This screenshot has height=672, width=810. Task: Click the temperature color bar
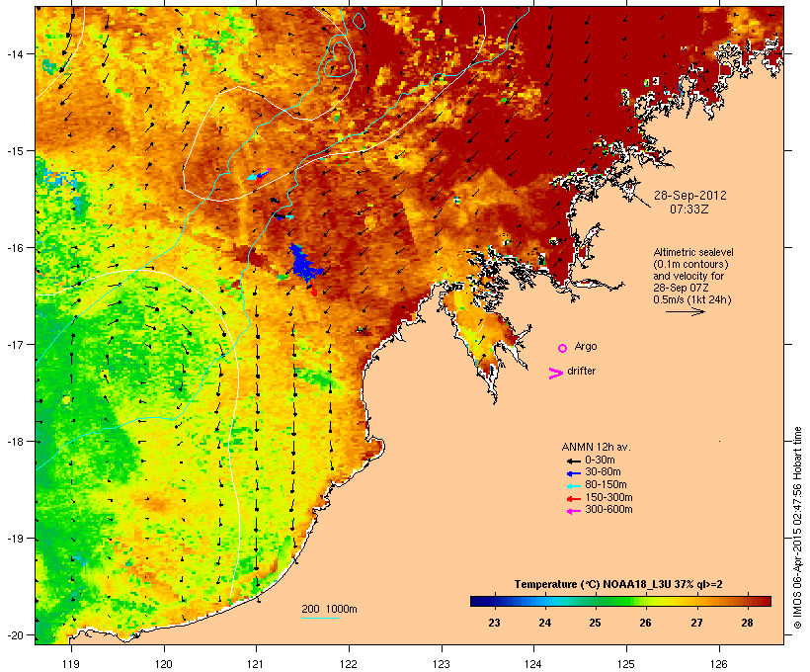pyautogui.click(x=620, y=601)
